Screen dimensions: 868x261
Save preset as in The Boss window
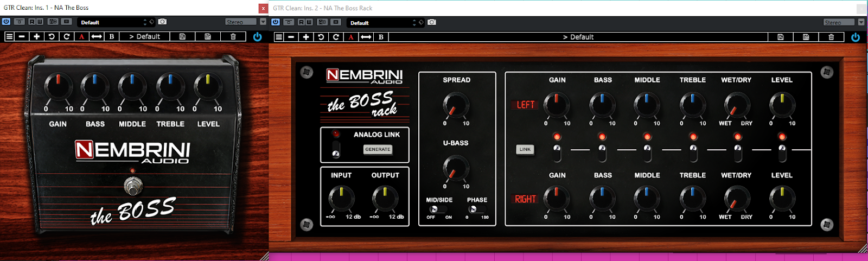click(208, 36)
